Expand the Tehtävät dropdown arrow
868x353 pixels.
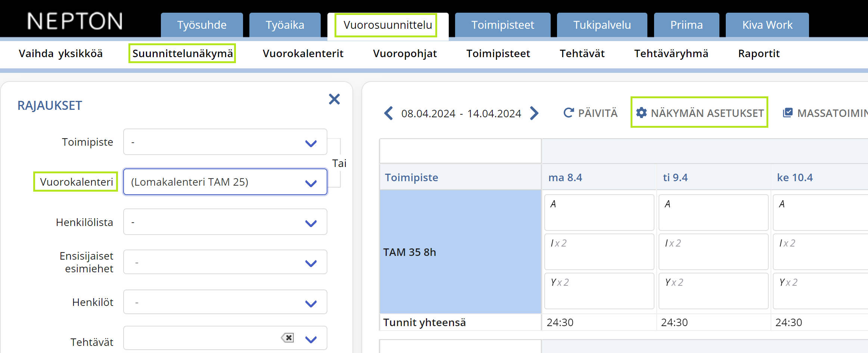click(311, 339)
